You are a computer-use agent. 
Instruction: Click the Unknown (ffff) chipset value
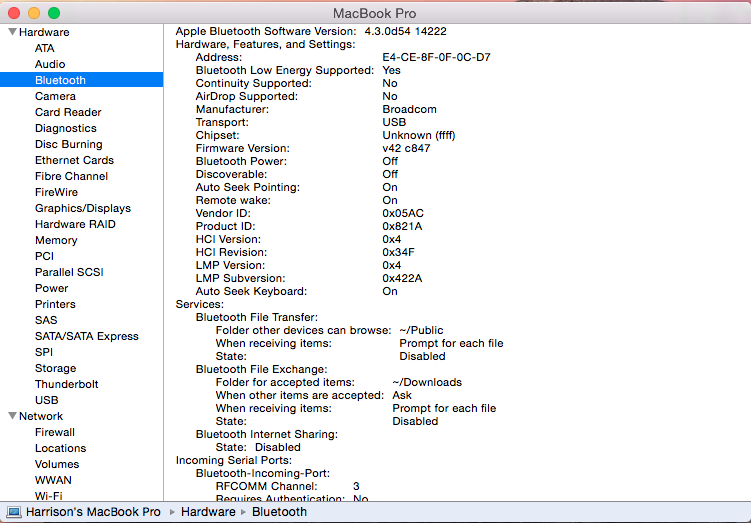point(419,136)
